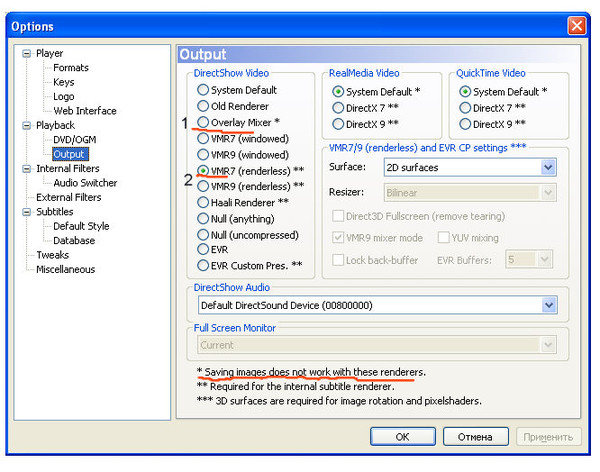Open Default Style subtitles page
Screen dimensions: 600x472
[81, 226]
